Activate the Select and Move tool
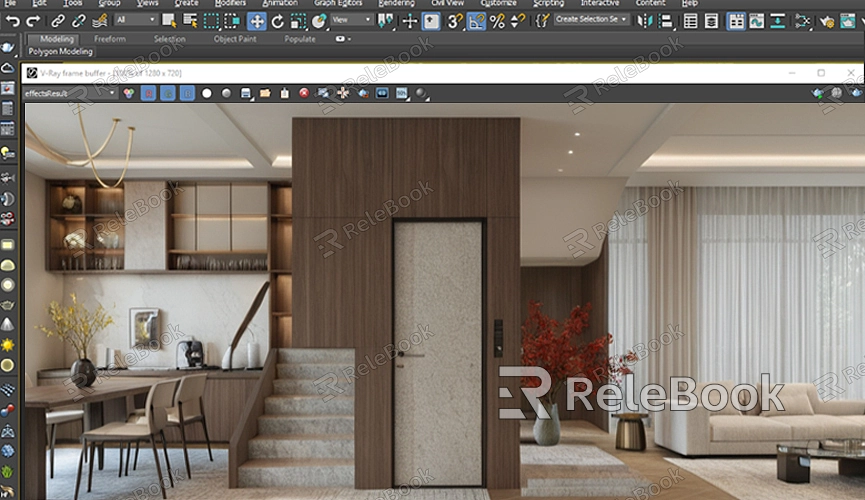 257,22
